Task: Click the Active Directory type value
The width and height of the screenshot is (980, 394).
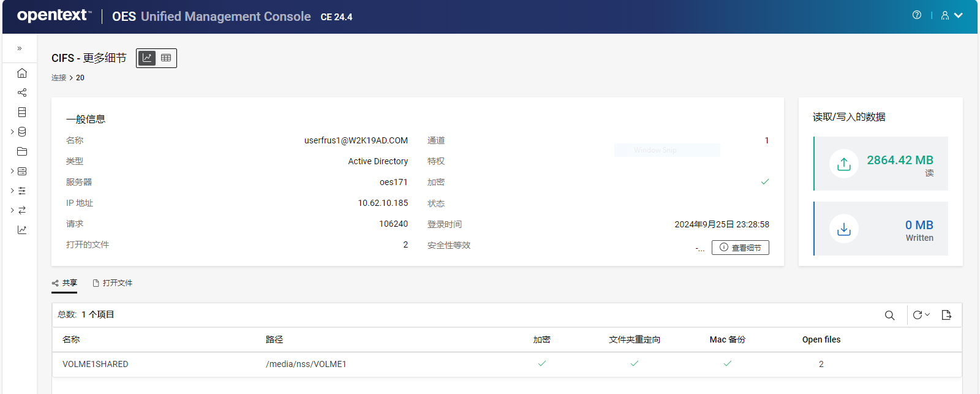Action: point(378,161)
